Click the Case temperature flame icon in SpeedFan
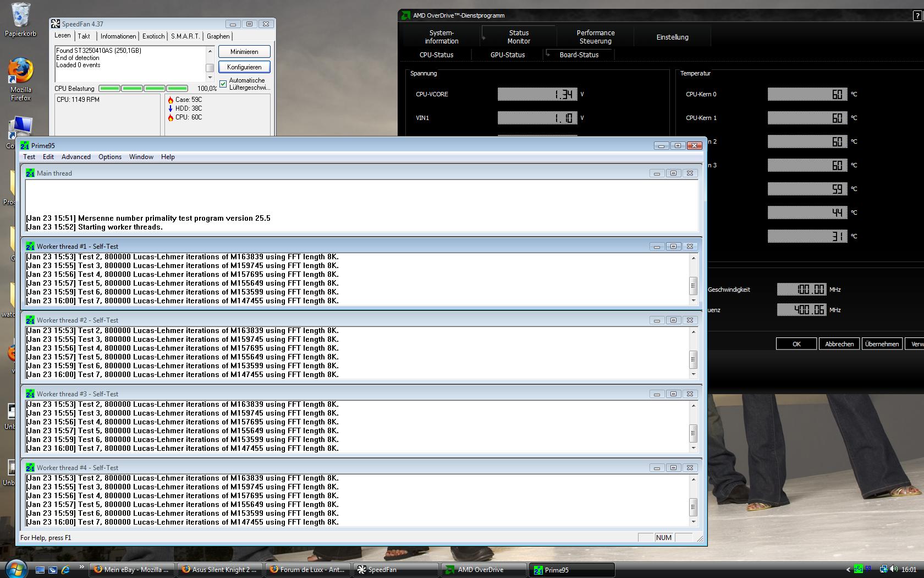Screen dimensions: 924x578 click(170, 100)
